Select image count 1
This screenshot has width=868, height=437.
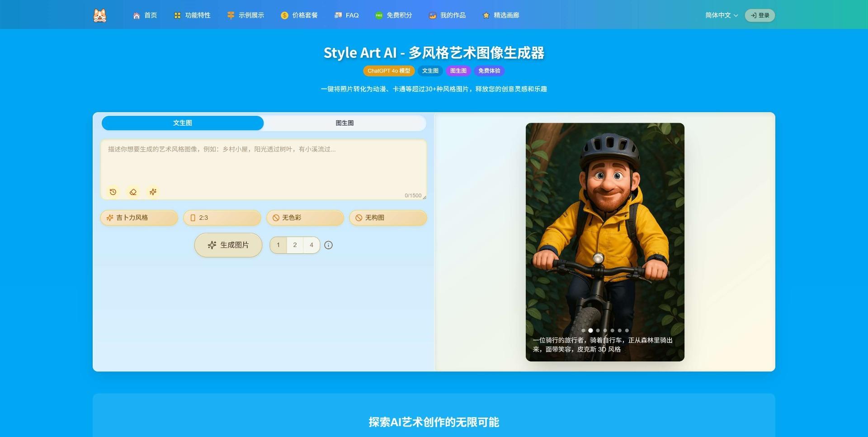tap(278, 245)
